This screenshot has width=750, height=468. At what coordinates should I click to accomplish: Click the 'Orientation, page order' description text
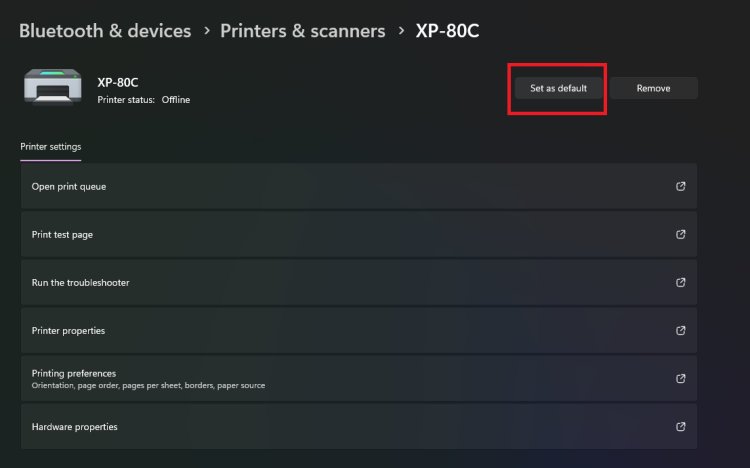(x=148, y=385)
